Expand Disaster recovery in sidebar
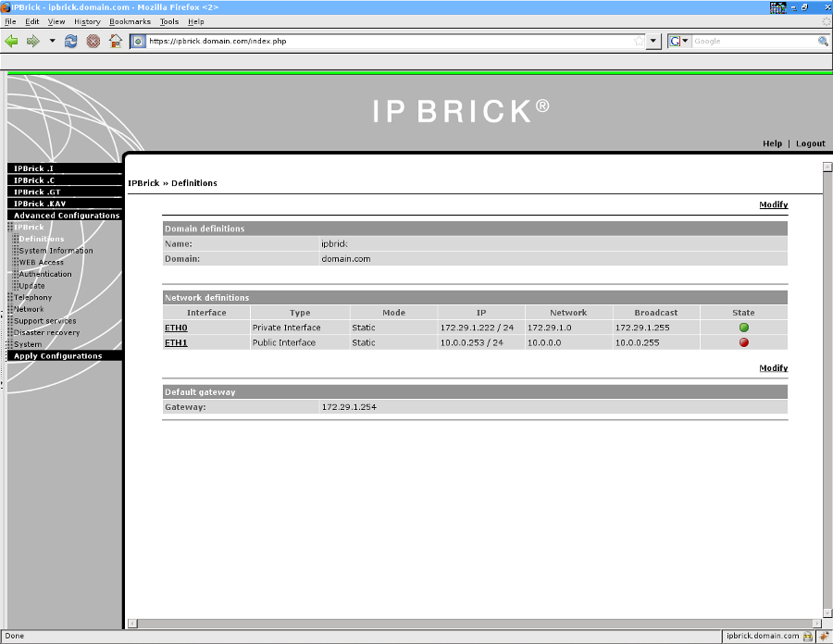The height and width of the screenshot is (644, 833). pos(47,332)
